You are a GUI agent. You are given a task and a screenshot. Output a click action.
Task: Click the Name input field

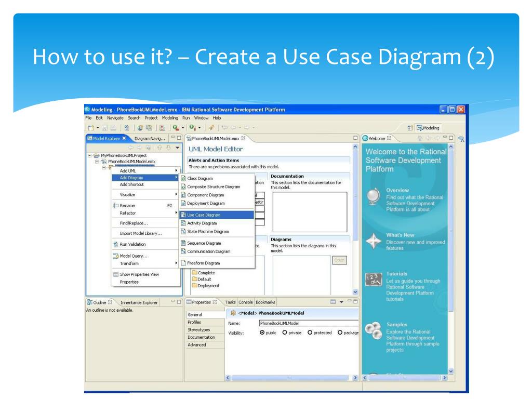(x=309, y=323)
